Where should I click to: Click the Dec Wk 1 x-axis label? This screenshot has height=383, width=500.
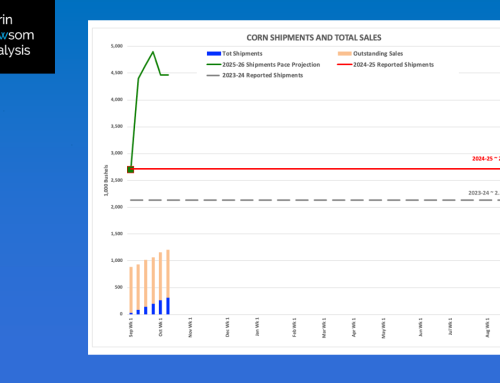pos(227,327)
